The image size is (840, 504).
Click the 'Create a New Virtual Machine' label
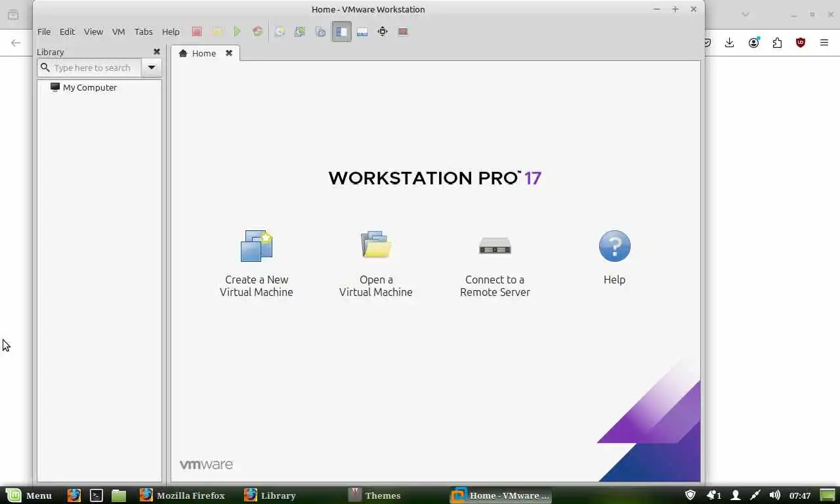[x=257, y=285]
